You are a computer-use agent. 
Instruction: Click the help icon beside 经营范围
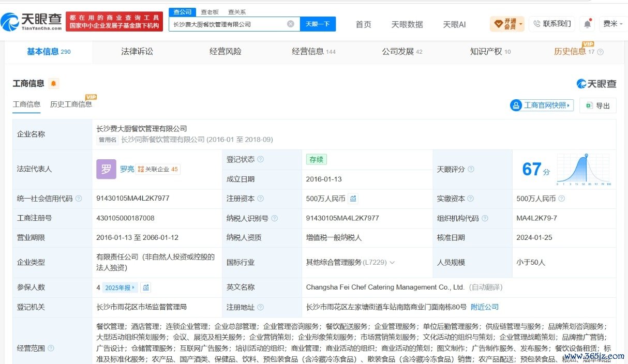[51, 348]
